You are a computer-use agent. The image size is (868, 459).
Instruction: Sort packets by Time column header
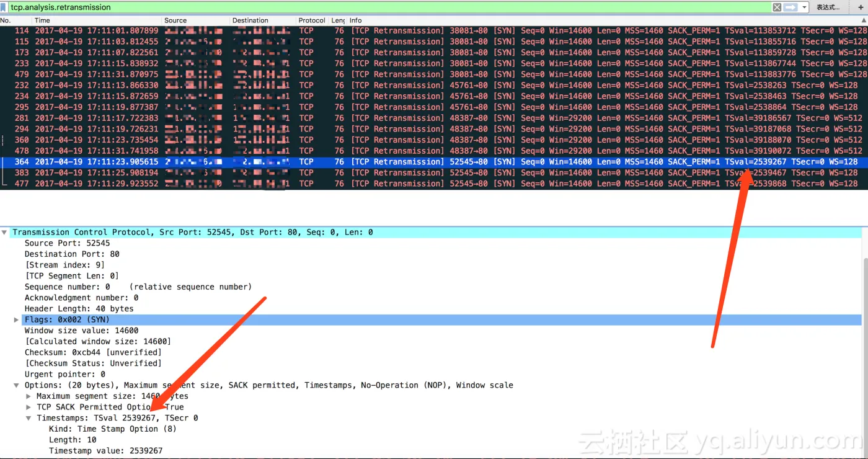click(x=42, y=20)
